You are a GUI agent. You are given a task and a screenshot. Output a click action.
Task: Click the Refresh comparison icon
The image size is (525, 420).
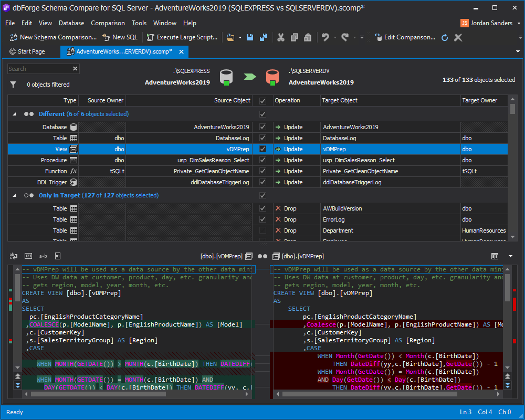445,37
